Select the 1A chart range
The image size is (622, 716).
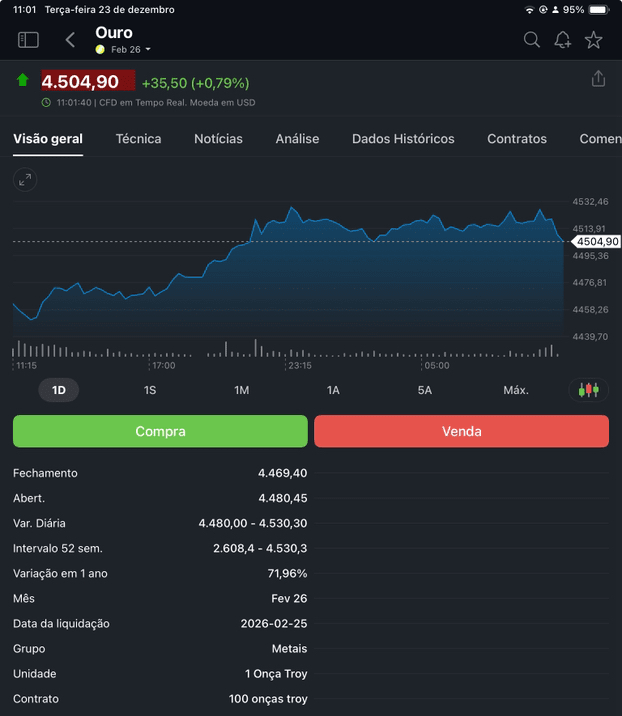tap(333, 390)
